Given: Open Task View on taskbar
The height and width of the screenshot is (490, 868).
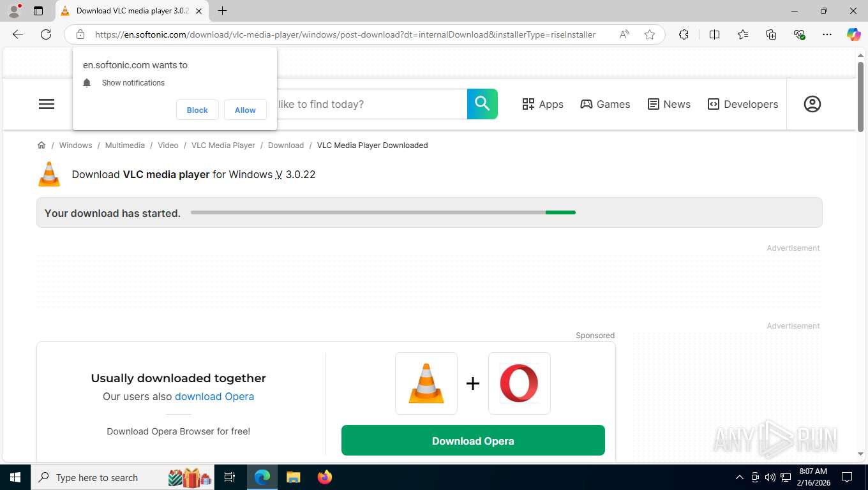Looking at the screenshot, I should click(230, 477).
